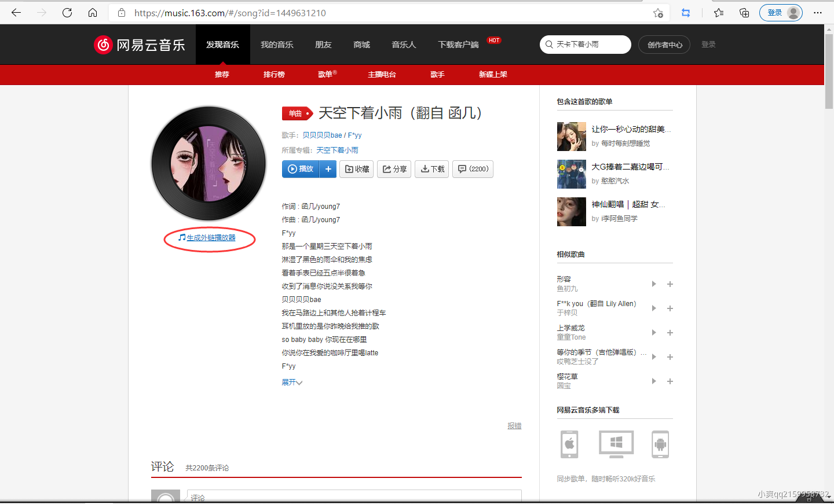Click the browser address bar URL

pos(230,13)
